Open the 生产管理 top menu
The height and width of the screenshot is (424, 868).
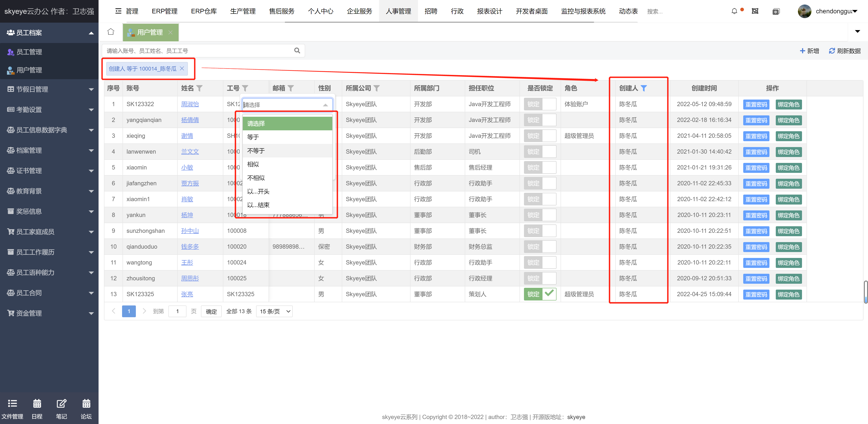click(243, 11)
